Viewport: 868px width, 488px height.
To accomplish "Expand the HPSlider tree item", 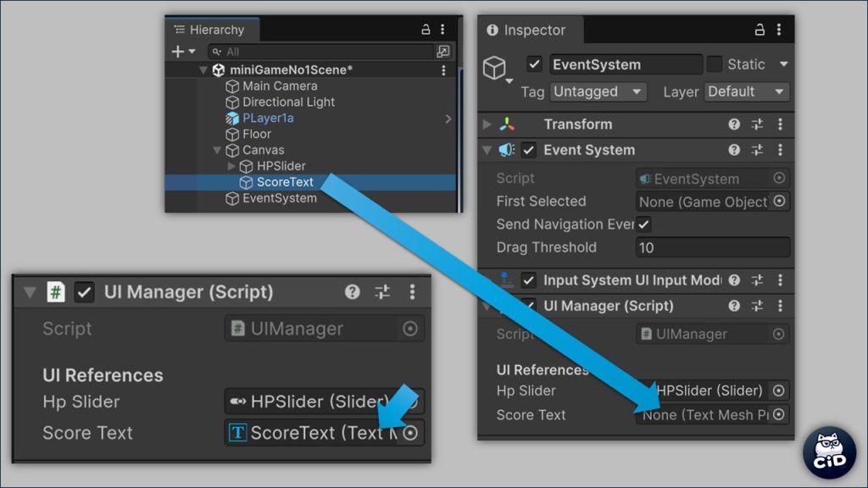I will coord(232,166).
